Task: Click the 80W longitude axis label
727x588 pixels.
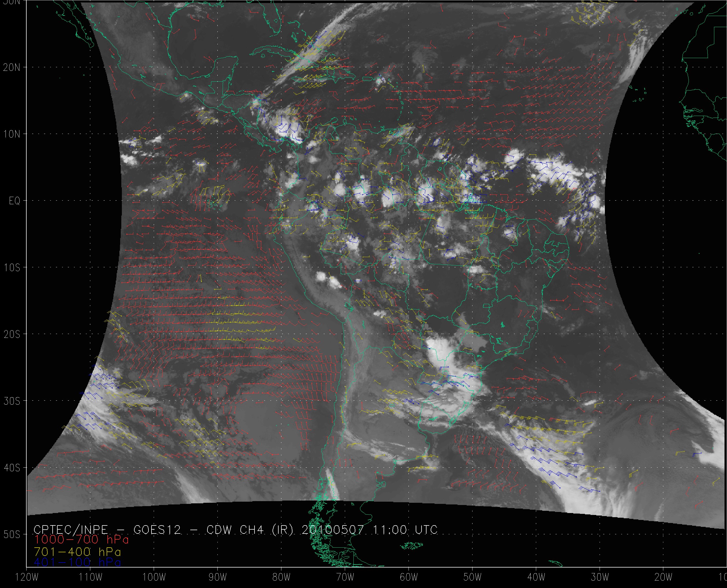Action: coord(281,577)
